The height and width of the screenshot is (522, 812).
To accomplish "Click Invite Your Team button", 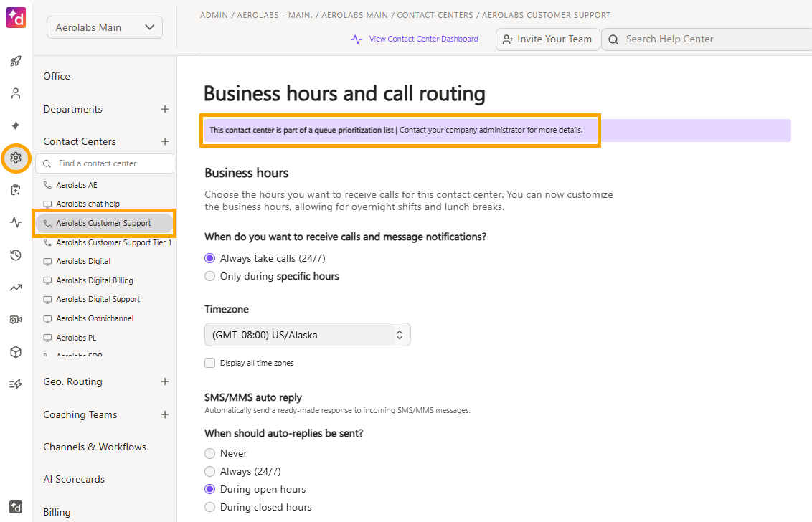I will click(548, 39).
